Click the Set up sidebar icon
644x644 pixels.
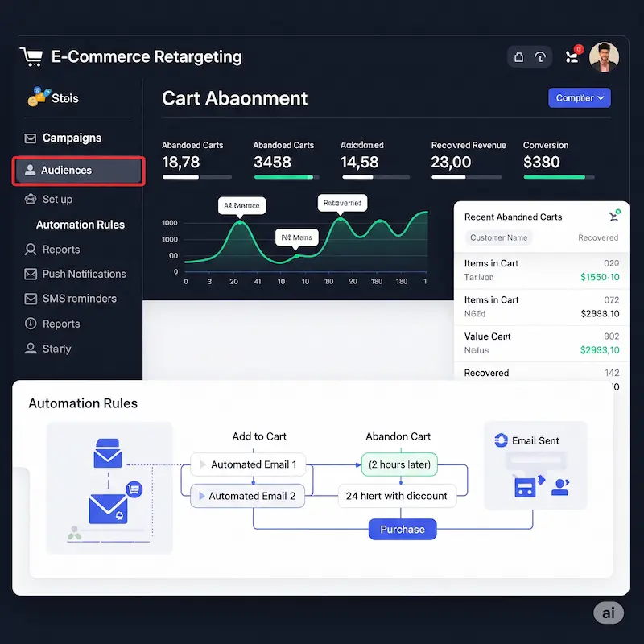(x=31, y=199)
